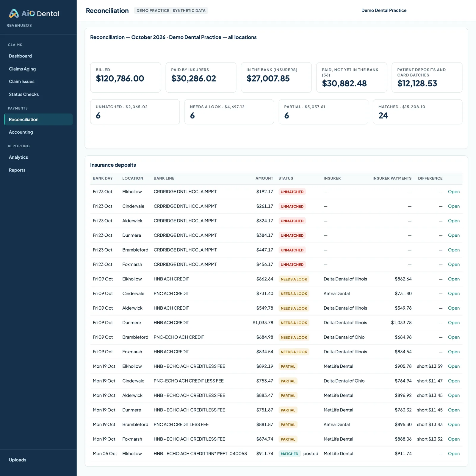Navigate to Status Checks
The image size is (476, 476).
click(x=24, y=94)
